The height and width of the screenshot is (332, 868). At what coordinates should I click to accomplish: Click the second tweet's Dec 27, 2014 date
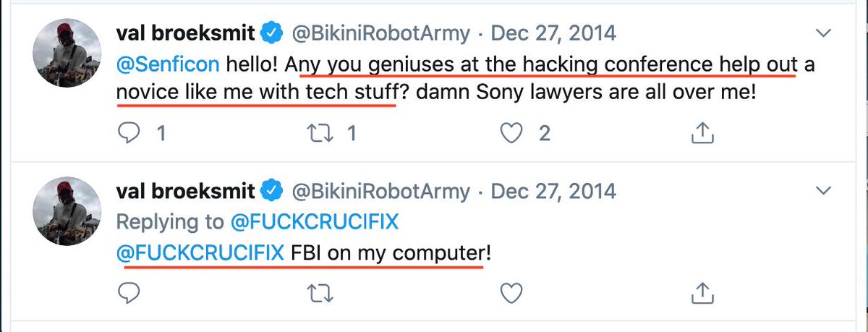[x=554, y=191]
